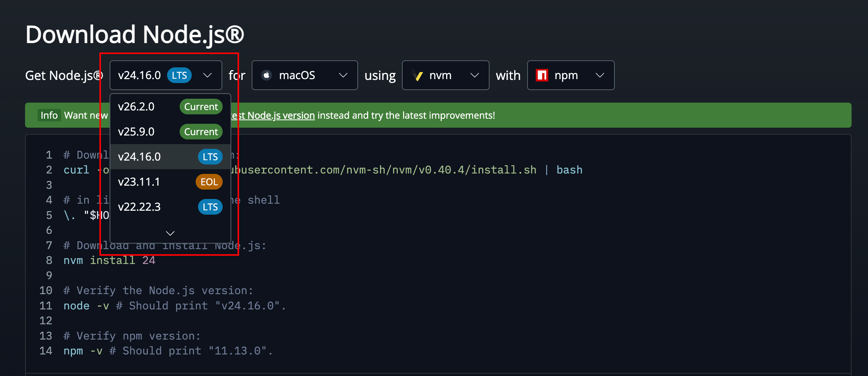Collapse the v24.16.0 LTS version dropdown

click(166, 75)
